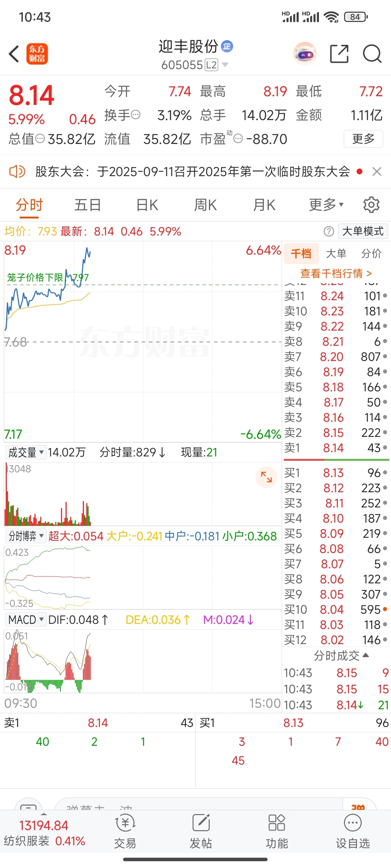Select 买5 row at 8.09
391x868 pixels.
[336, 533]
